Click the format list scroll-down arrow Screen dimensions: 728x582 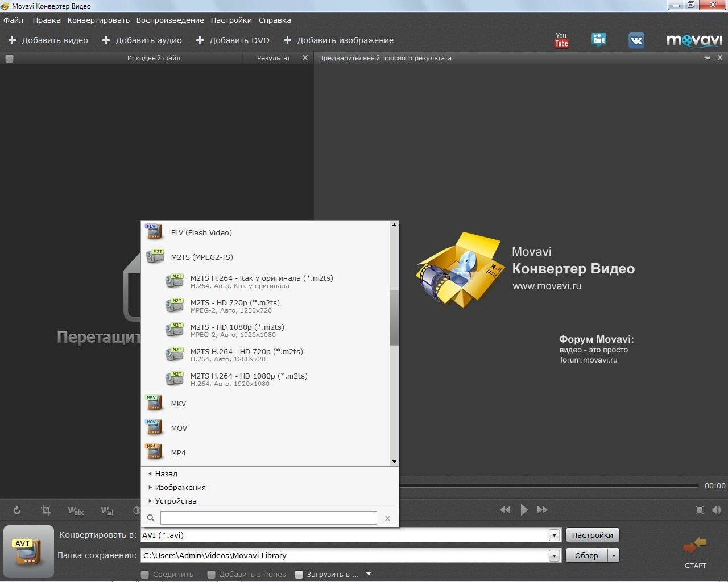pos(394,462)
